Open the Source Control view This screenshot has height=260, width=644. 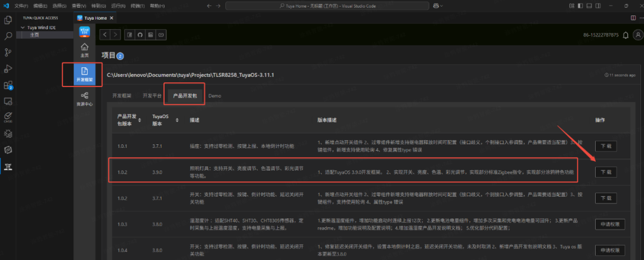click(7, 52)
